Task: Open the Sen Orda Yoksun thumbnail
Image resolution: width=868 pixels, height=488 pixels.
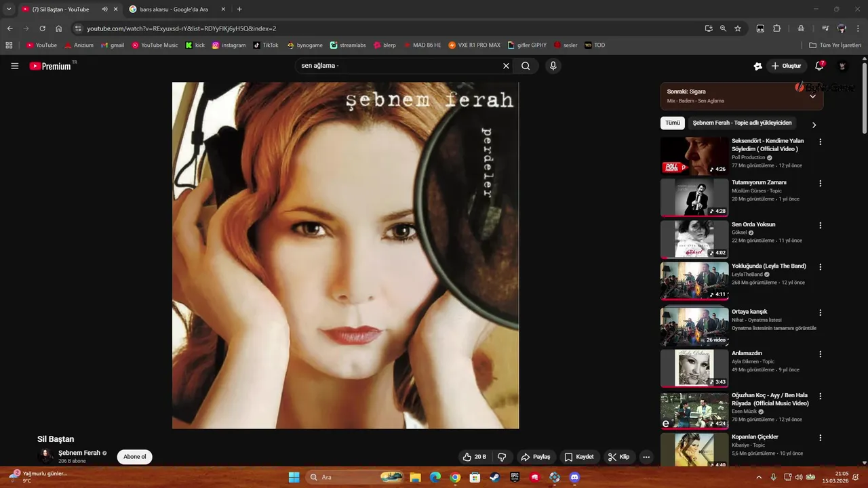Action: tap(694, 239)
